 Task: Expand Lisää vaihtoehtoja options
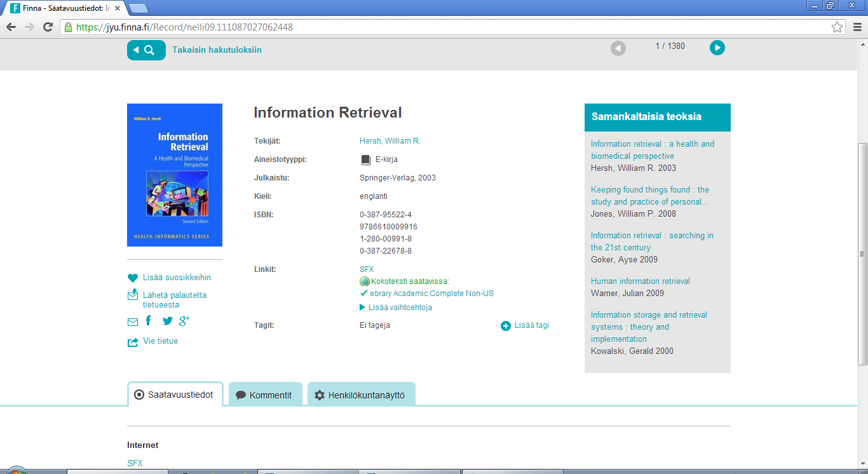click(x=396, y=308)
